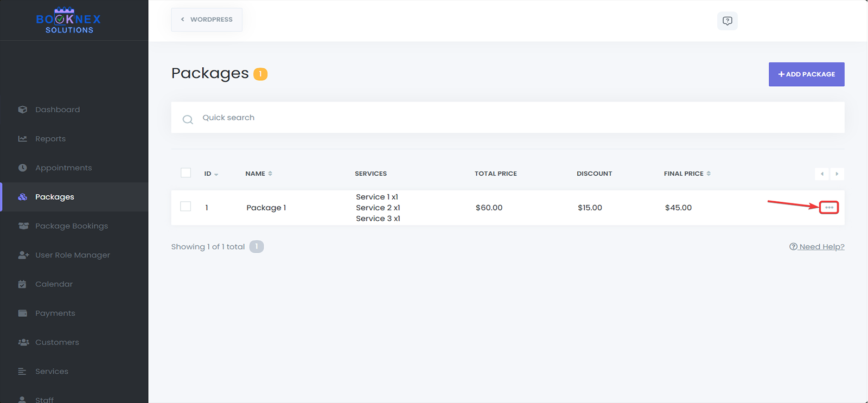This screenshot has width=868, height=403.
Task: Click the Appointments clock icon
Action: click(22, 168)
